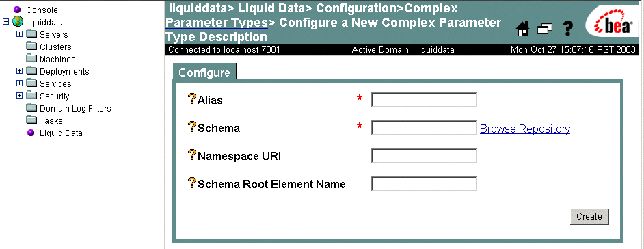Click the purple Console bullet icon
The height and width of the screenshot is (249, 644).
(17, 10)
